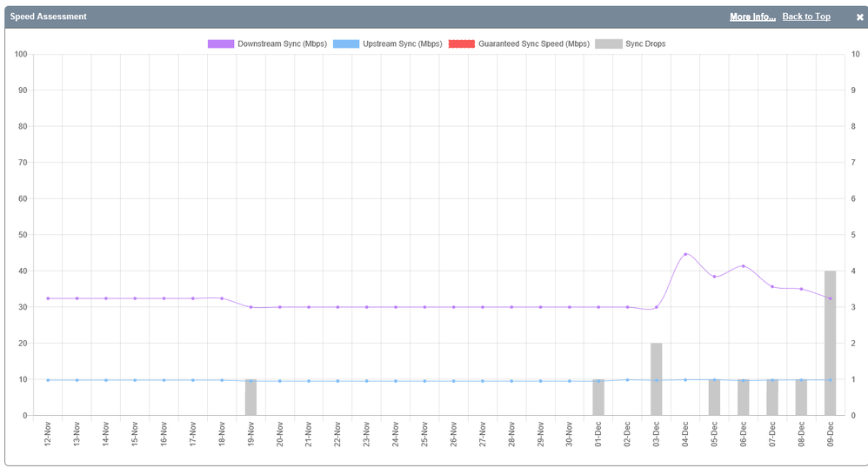Click the red Guaranteed Sync Speed swatch
This screenshot has height=468, width=868.
pos(462,43)
